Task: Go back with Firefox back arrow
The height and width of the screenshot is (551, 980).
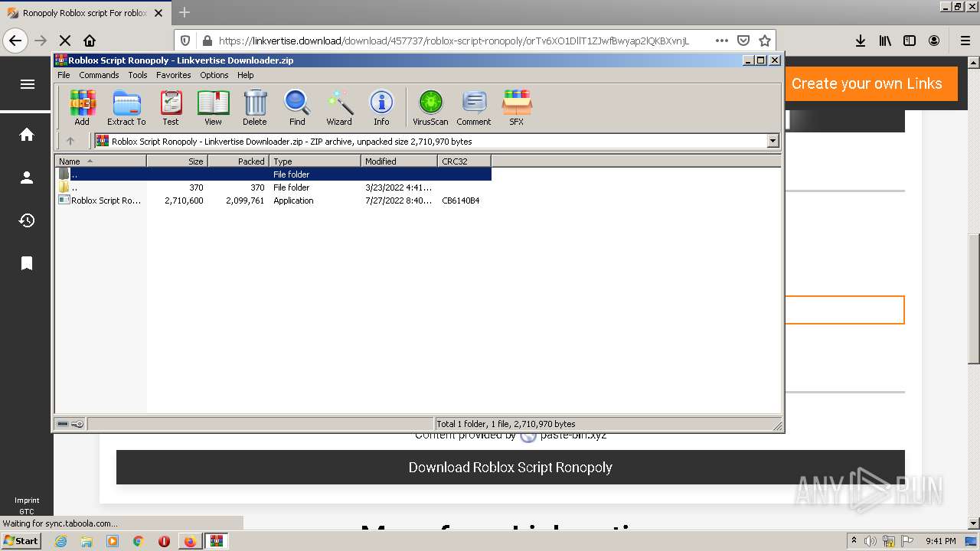Action: (16, 41)
